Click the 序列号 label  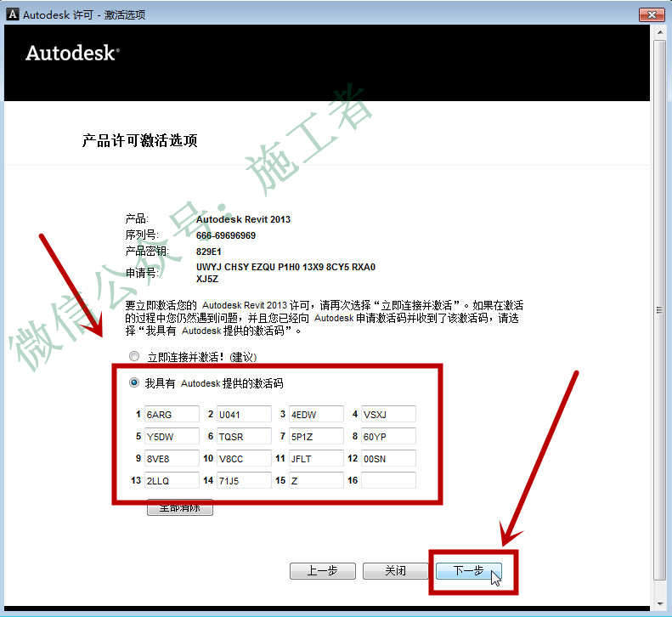142,235
